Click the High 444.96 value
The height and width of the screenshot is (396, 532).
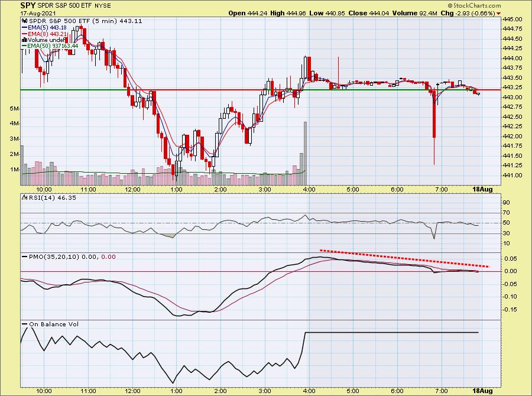pyautogui.click(x=288, y=13)
